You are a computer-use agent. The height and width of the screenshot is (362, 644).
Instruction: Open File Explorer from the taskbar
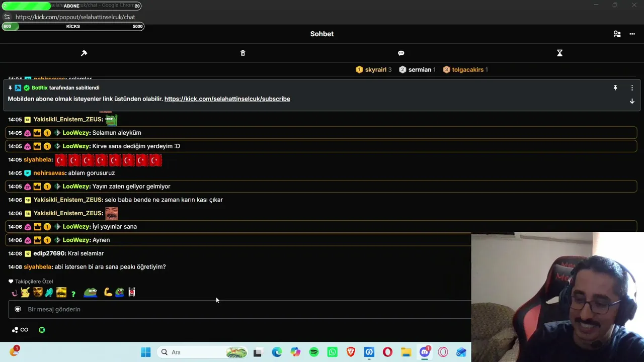pyautogui.click(x=406, y=352)
